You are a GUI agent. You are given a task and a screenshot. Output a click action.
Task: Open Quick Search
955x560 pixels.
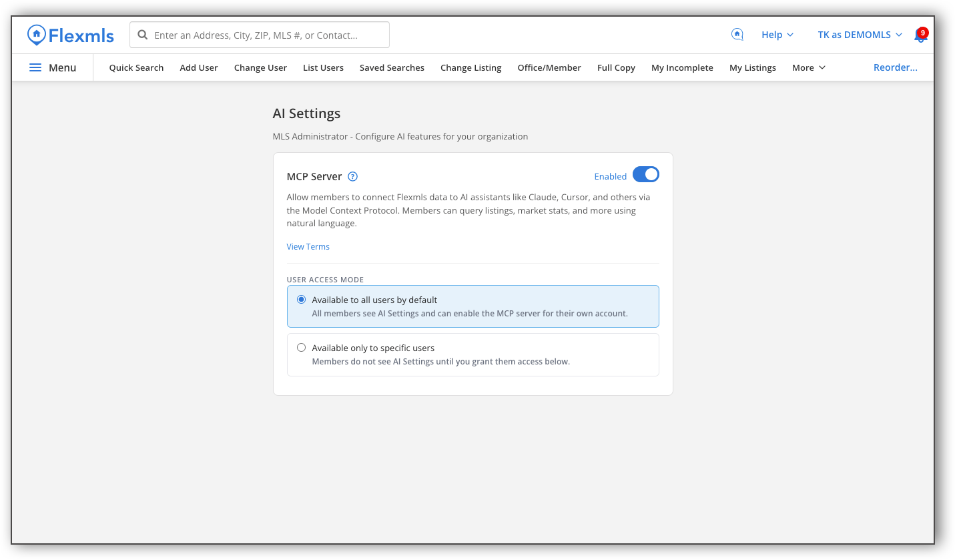click(136, 67)
